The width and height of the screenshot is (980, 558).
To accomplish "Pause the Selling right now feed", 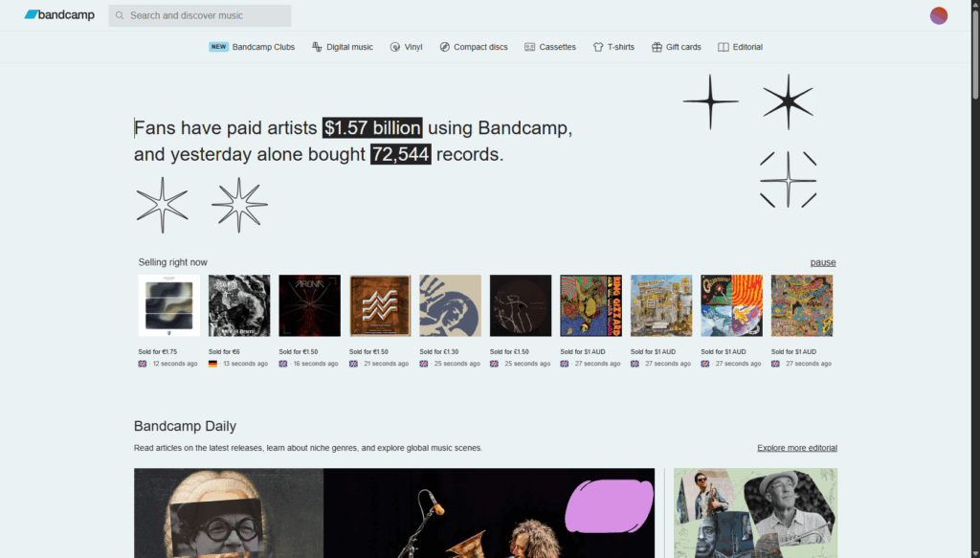I will coord(822,262).
